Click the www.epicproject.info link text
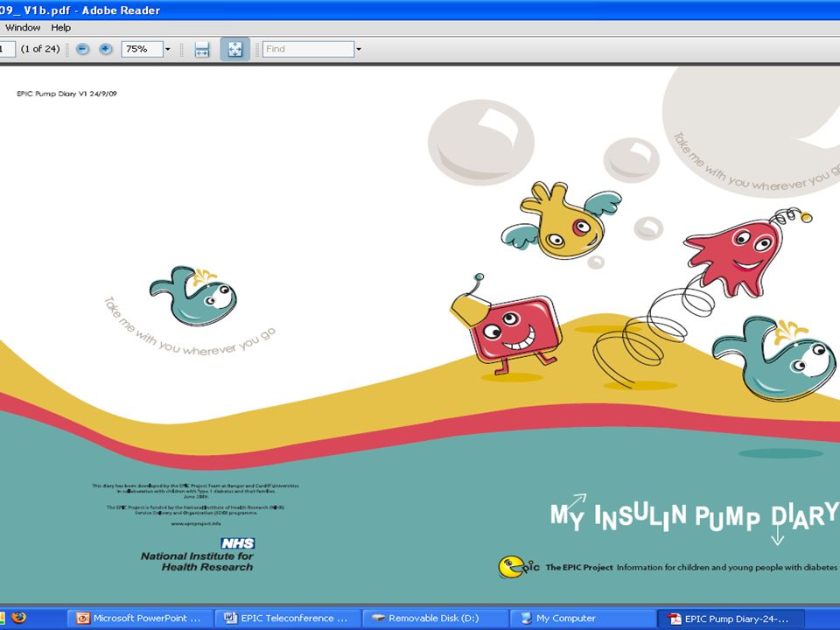This screenshot has height=630, width=840. tap(195, 523)
